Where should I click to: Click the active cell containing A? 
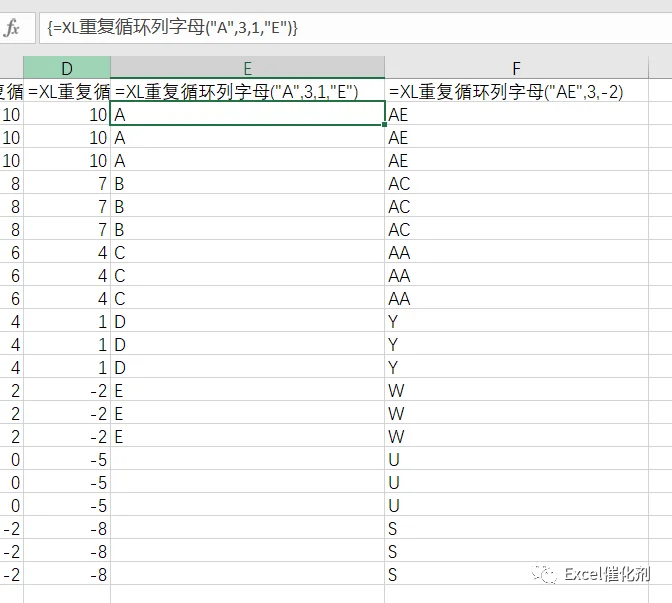pyautogui.click(x=247, y=114)
